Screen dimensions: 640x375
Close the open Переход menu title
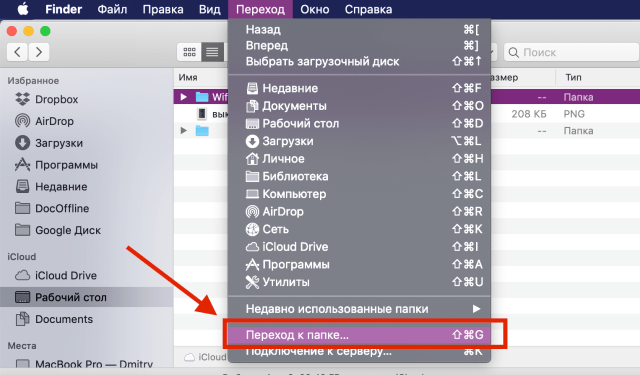(x=260, y=9)
